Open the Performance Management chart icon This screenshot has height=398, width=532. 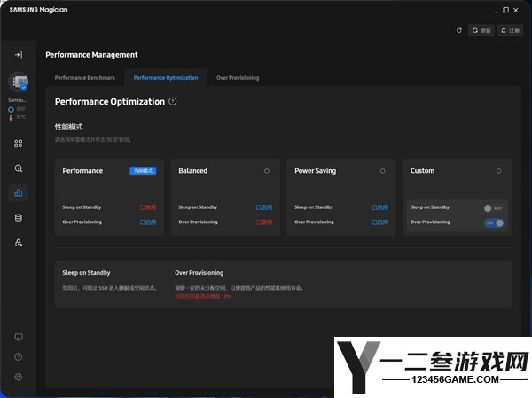coord(19,193)
